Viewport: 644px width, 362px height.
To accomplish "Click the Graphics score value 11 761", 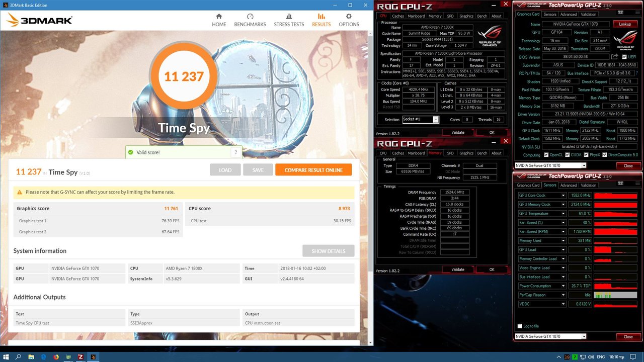I will point(171,209).
